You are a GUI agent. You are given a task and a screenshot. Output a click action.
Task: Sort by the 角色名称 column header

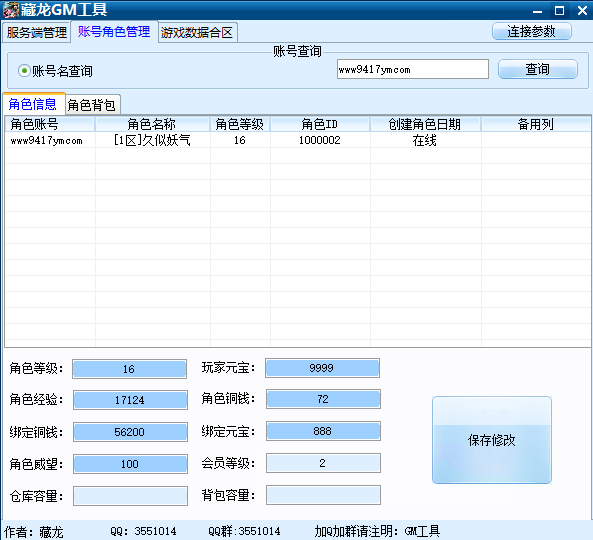[152, 124]
